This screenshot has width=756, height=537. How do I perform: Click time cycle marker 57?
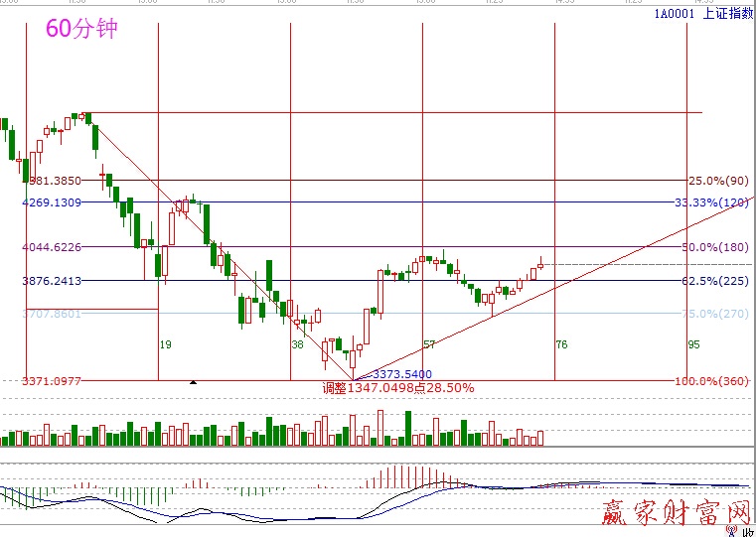point(430,344)
